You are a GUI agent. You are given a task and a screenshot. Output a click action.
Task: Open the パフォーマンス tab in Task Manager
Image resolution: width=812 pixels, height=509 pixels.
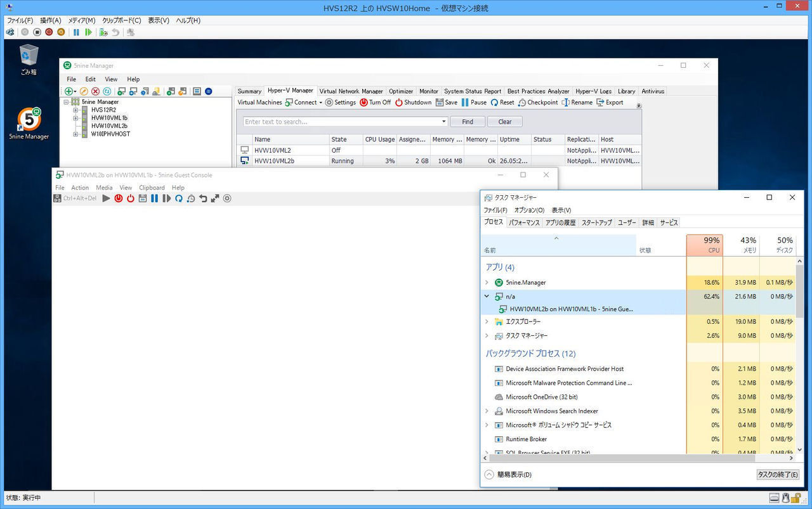(x=524, y=222)
